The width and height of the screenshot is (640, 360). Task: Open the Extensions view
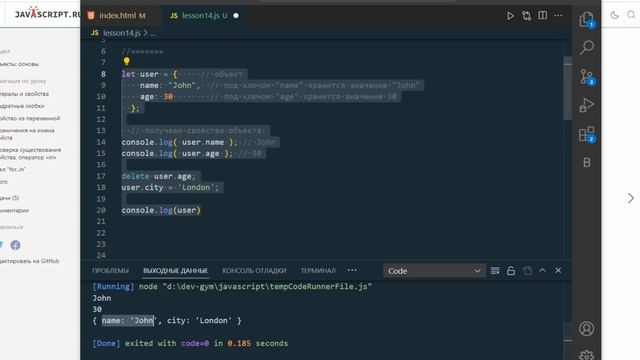click(x=587, y=134)
